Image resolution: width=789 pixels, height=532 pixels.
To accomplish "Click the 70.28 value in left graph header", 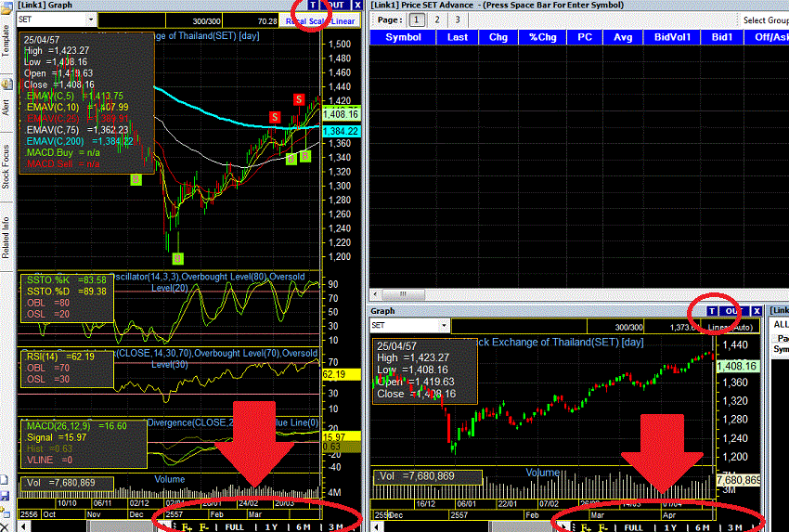I will pyautogui.click(x=267, y=21).
